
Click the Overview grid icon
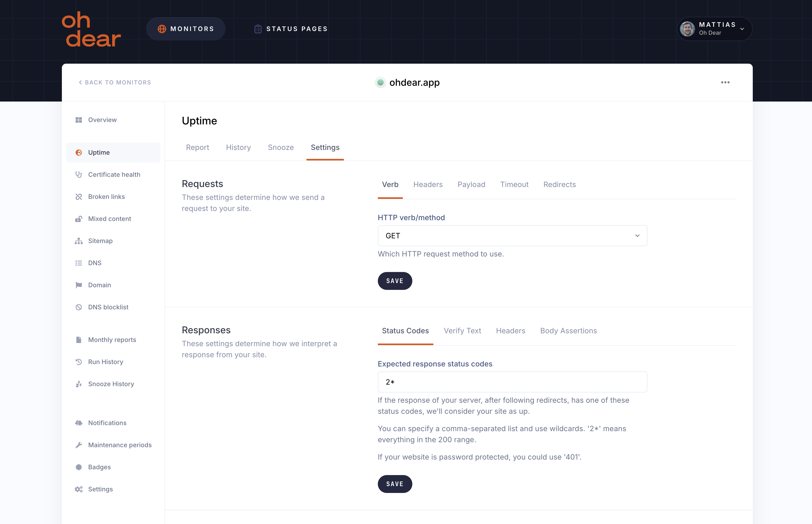coord(79,120)
